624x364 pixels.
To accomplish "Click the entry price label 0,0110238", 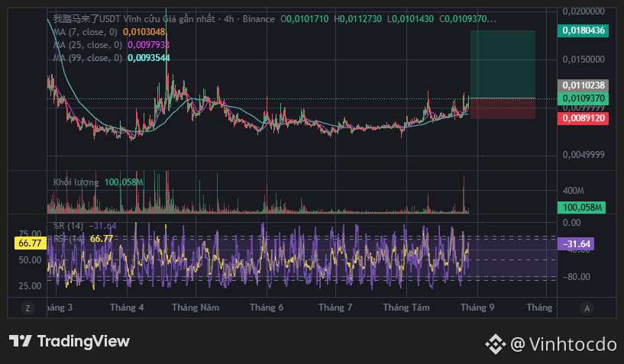I will pos(583,85).
